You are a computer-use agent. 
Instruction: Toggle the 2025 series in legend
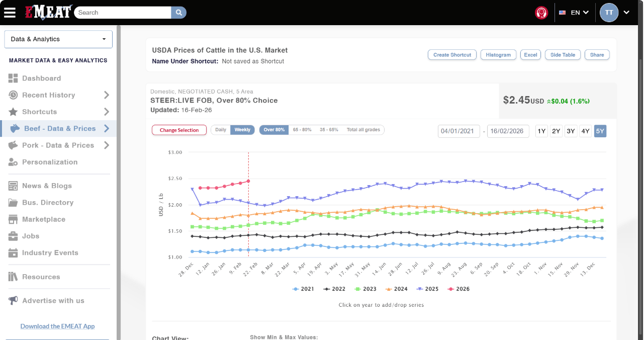(x=429, y=289)
